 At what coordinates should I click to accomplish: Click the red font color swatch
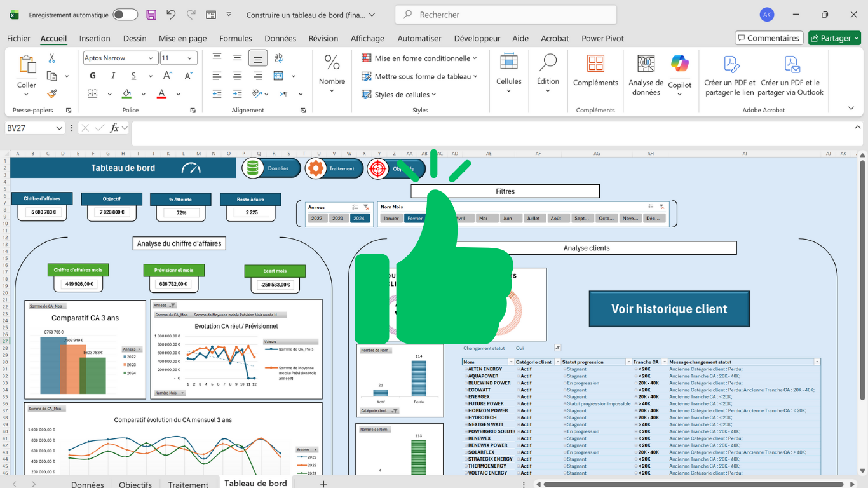(161, 94)
